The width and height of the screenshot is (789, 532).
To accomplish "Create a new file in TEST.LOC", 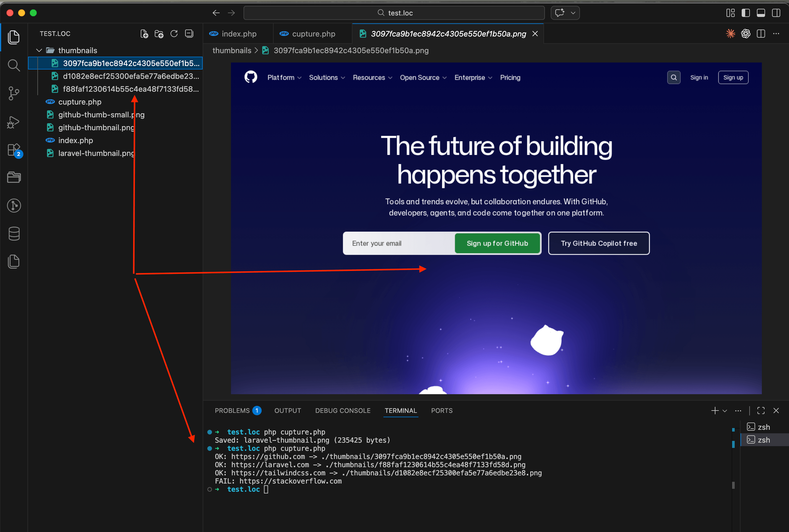I will (144, 34).
